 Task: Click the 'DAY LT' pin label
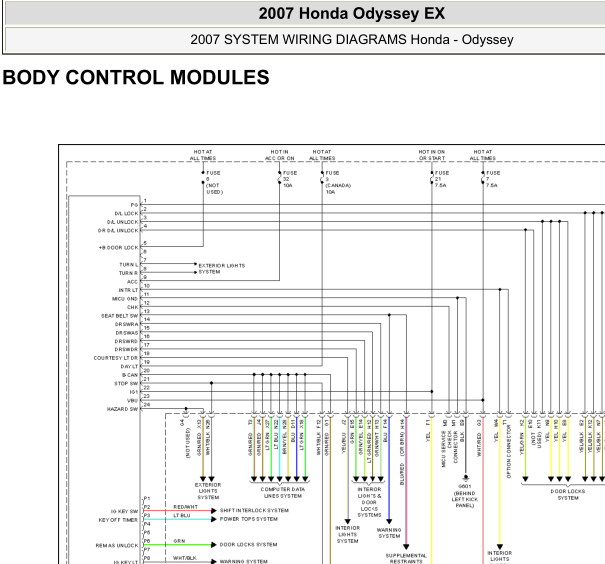[x=129, y=366]
